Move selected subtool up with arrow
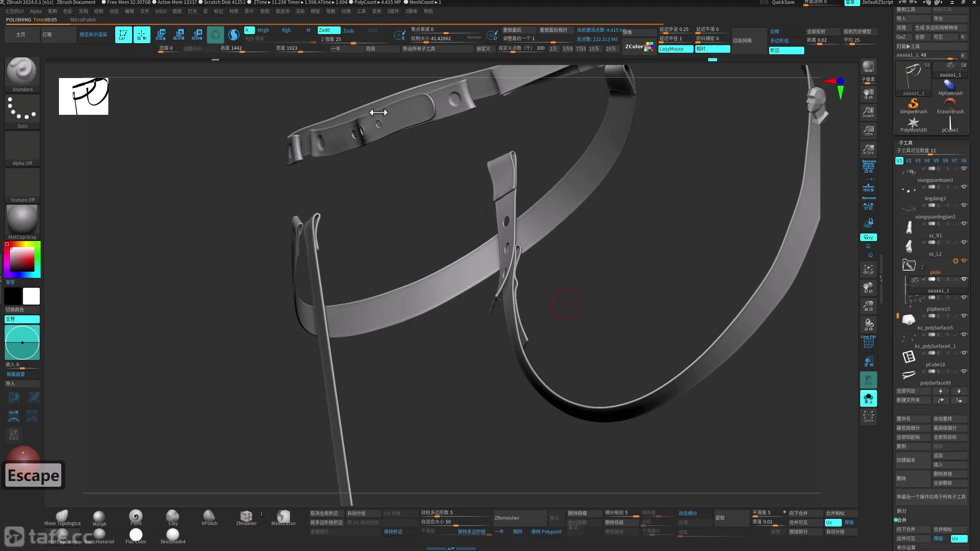The height and width of the screenshot is (551, 980). [941, 391]
